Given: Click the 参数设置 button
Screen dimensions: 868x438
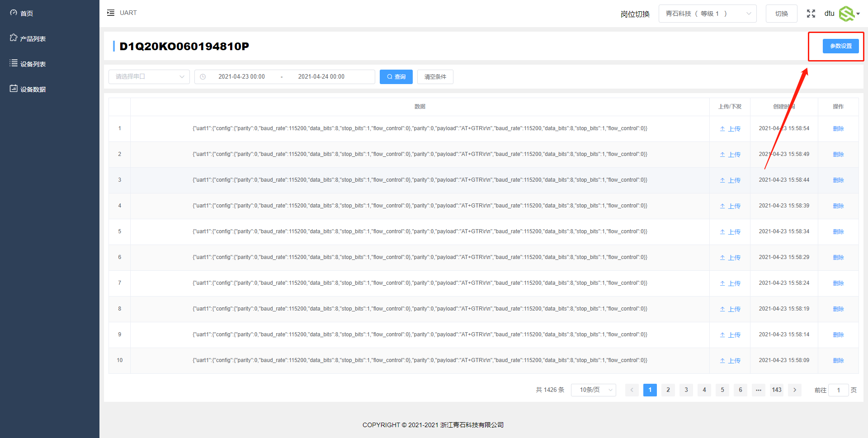Looking at the screenshot, I should pyautogui.click(x=840, y=46).
